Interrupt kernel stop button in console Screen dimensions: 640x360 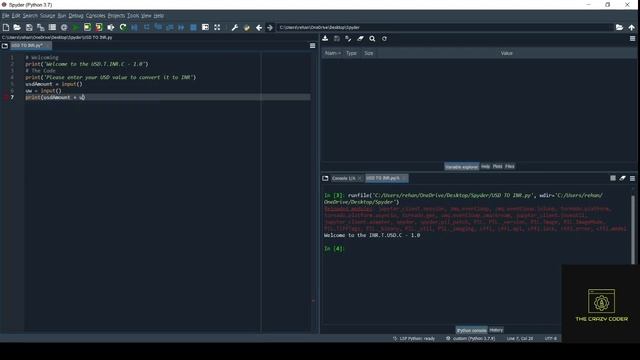[613, 178]
